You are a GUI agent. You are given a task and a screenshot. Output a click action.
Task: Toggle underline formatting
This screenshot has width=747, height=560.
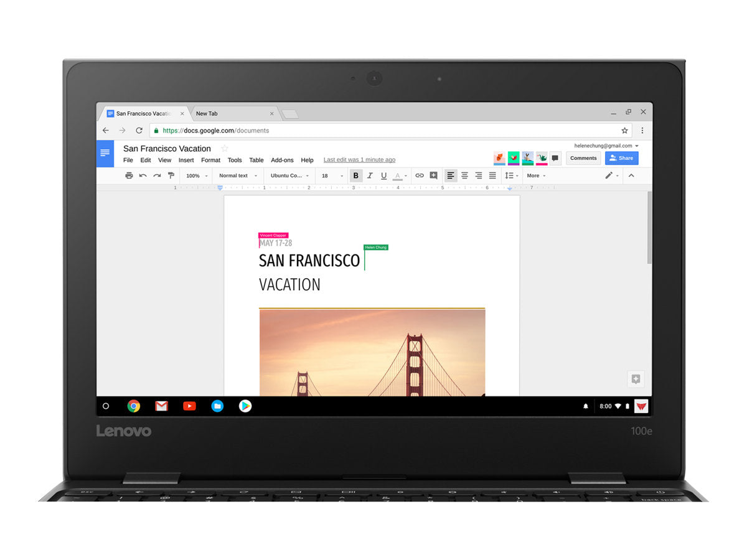[x=384, y=175]
